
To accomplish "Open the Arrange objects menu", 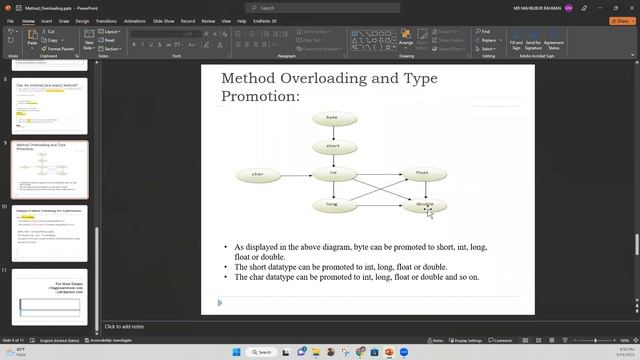I will pyautogui.click(x=406, y=37).
